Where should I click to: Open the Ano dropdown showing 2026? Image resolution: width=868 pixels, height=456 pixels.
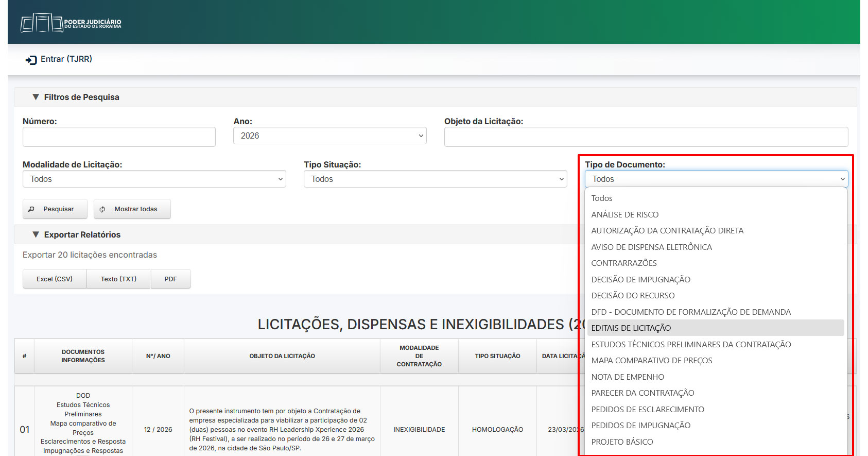coord(329,136)
